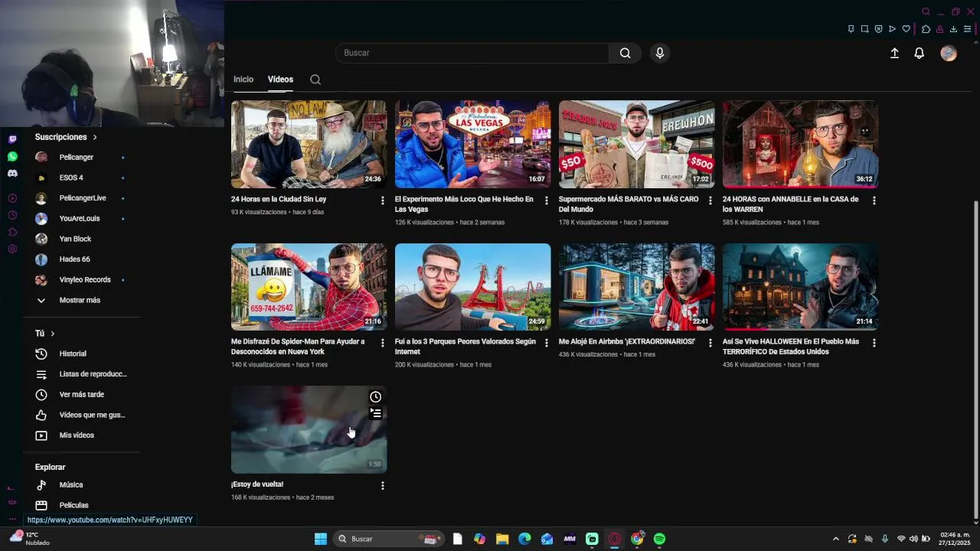Open options for the Spider-Man video
Screen dimensions: 980x551
point(383,343)
